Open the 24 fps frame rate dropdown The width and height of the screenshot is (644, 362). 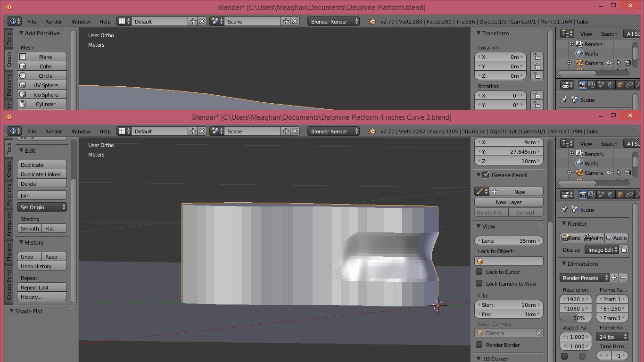click(612, 337)
